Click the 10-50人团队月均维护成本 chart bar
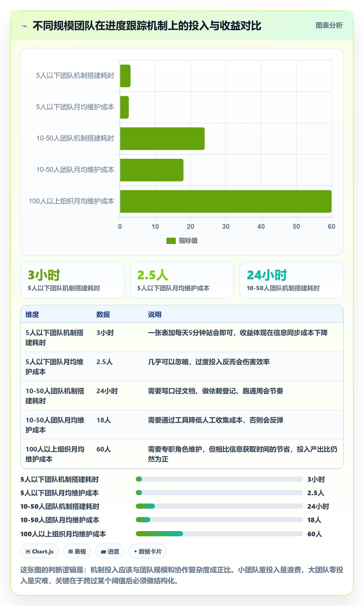Viewport: 364px width, 606px height. point(152,170)
